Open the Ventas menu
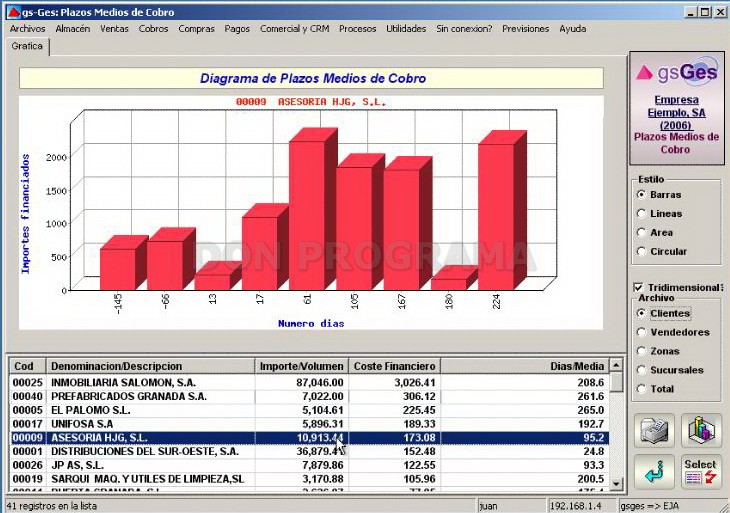 [x=114, y=28]
